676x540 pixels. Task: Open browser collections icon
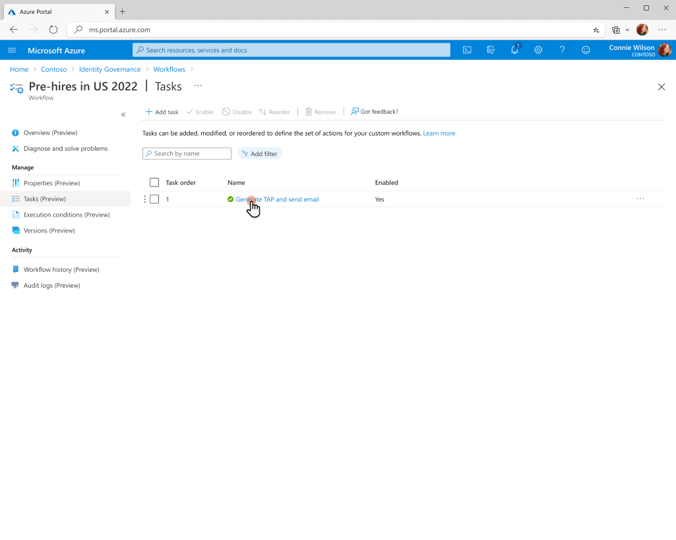coord(616,30)
